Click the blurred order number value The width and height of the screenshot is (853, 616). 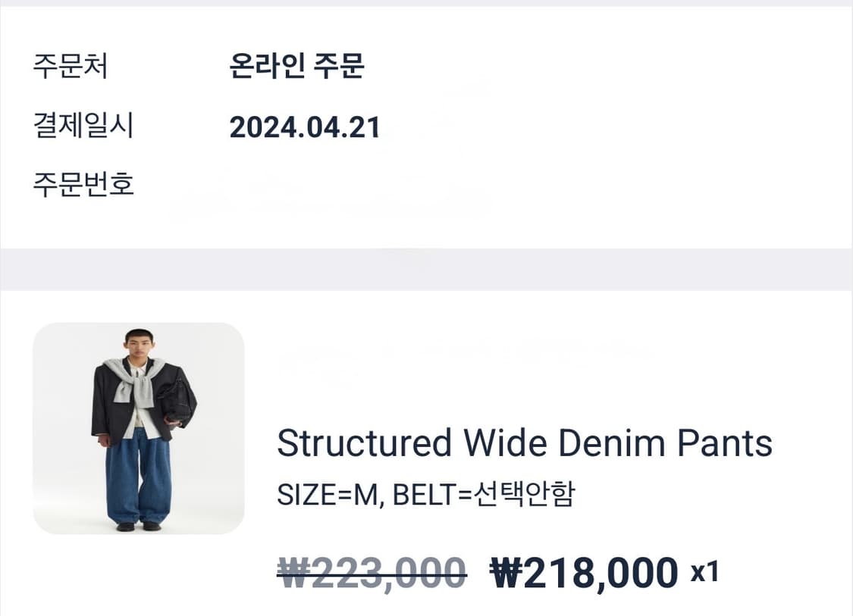point(334,193)
